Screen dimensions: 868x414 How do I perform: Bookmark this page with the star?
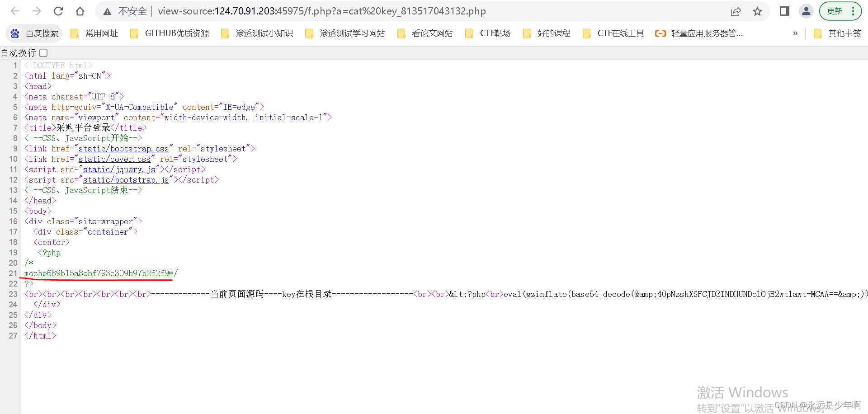coord(758,11)
